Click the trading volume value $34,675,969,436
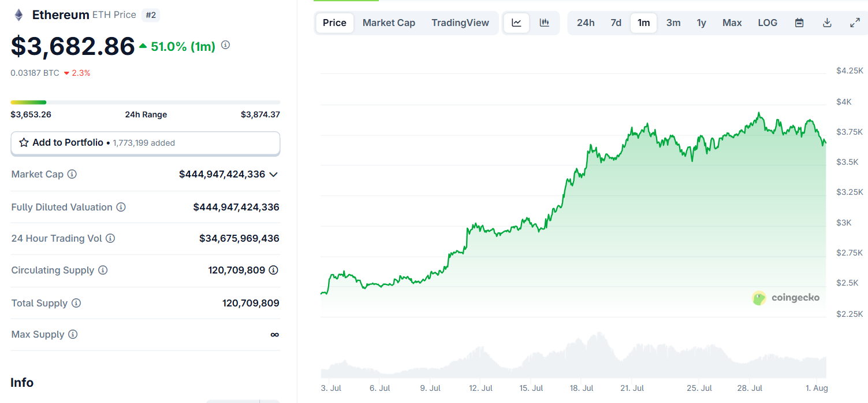The width and height of the screenshot is (868, 403). click(239, 238)
